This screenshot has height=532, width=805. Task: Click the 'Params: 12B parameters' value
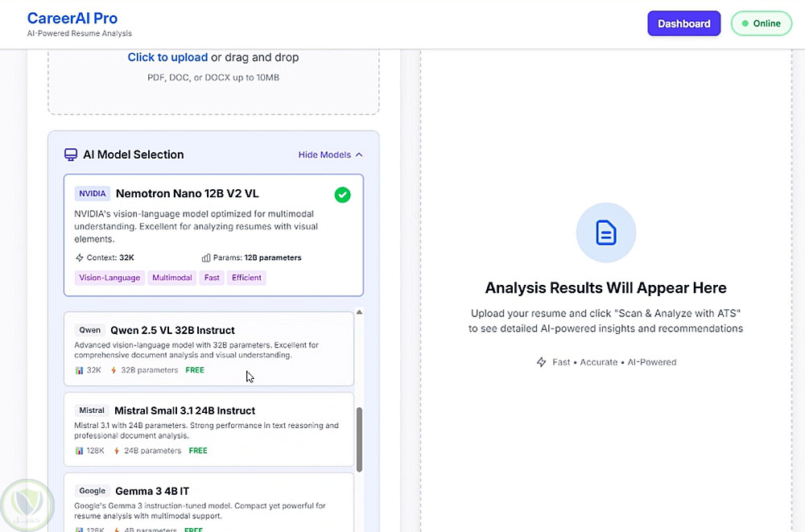258,258
